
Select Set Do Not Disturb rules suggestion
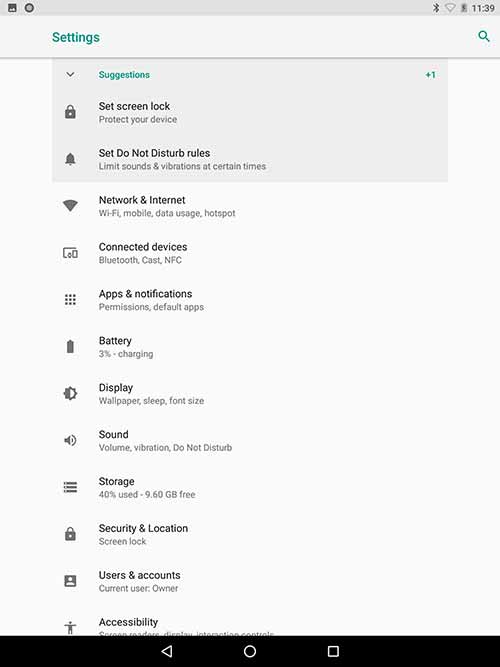(250, 159)
